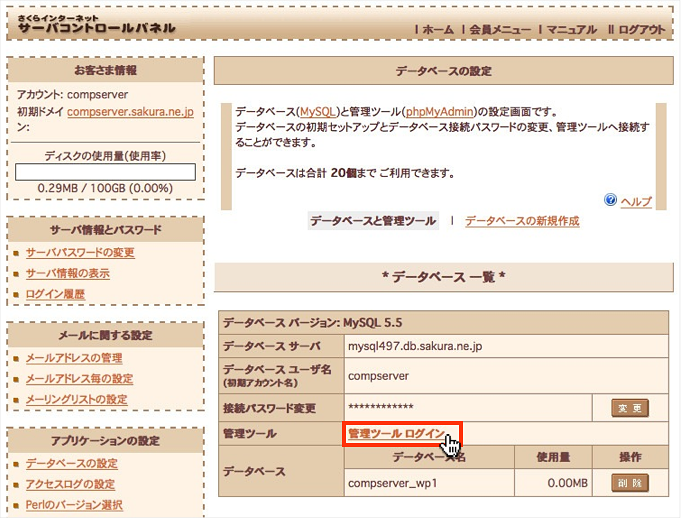Open ログイン履歴 link
681x518 pixels.
(55, 294)
